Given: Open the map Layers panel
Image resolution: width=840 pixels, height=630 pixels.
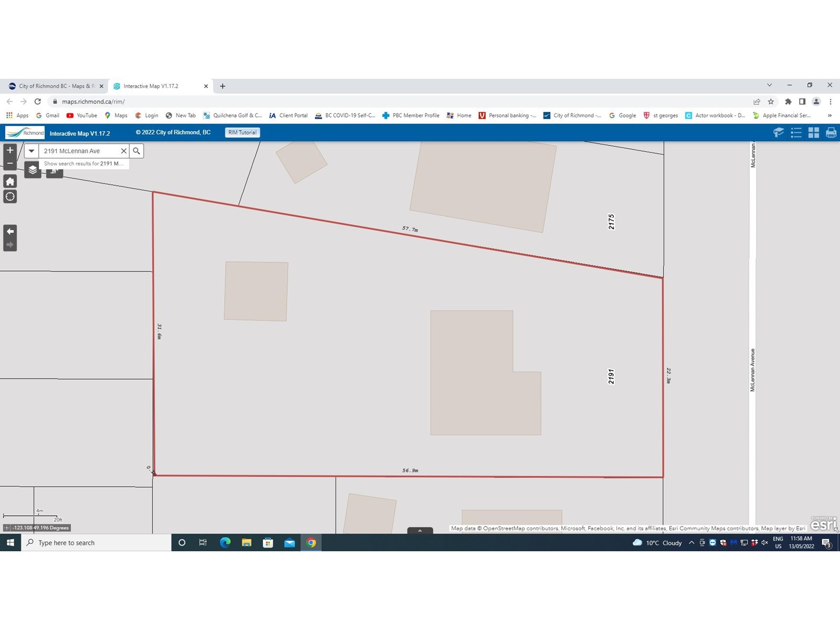Looking at the screenshot, I should pyautogui.click(x=33, y=170).
